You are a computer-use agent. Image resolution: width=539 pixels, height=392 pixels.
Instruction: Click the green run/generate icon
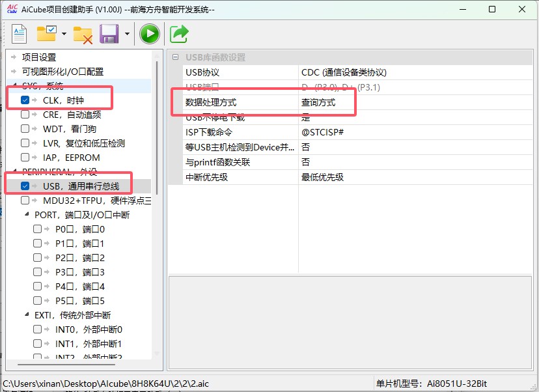150,34
